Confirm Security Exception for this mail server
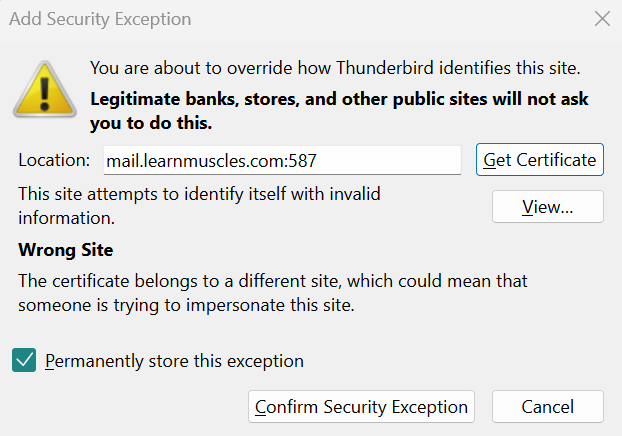The image size is (622, 436). pos(361,406)
